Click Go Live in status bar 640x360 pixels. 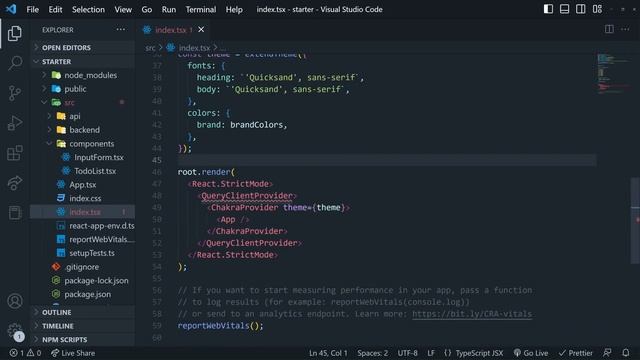point(531,353)
